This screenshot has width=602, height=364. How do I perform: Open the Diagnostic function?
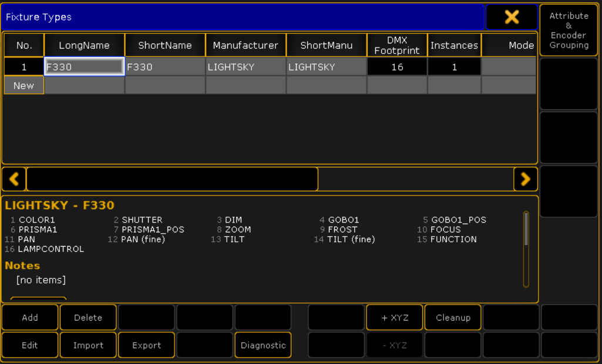click(x=263, y=345)
